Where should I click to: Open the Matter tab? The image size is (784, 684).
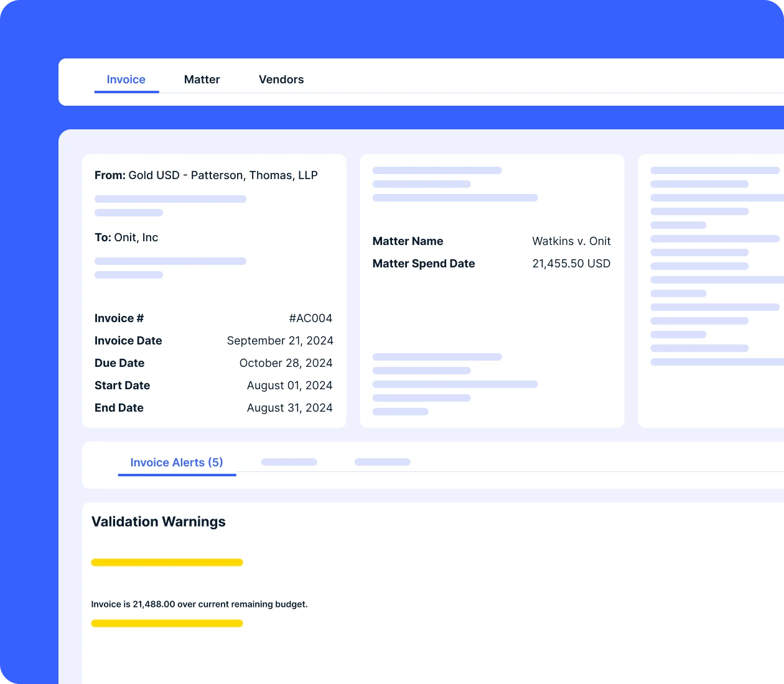pos(202,80)
